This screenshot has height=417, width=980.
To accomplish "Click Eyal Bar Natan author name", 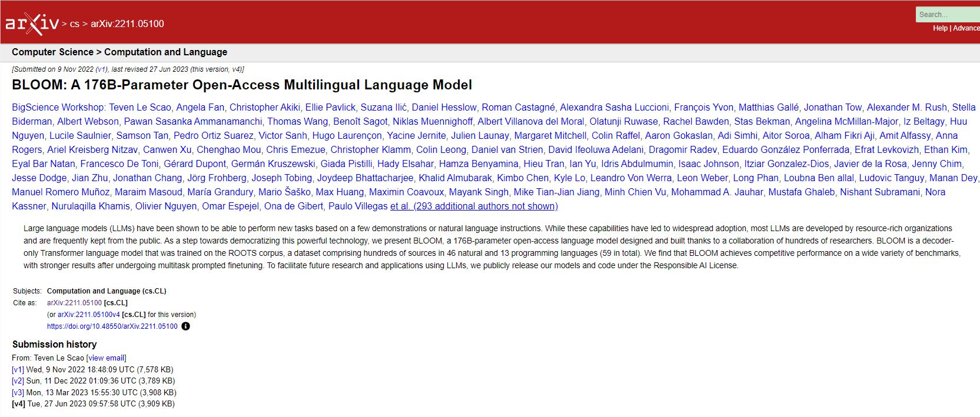I will (44, 164).
